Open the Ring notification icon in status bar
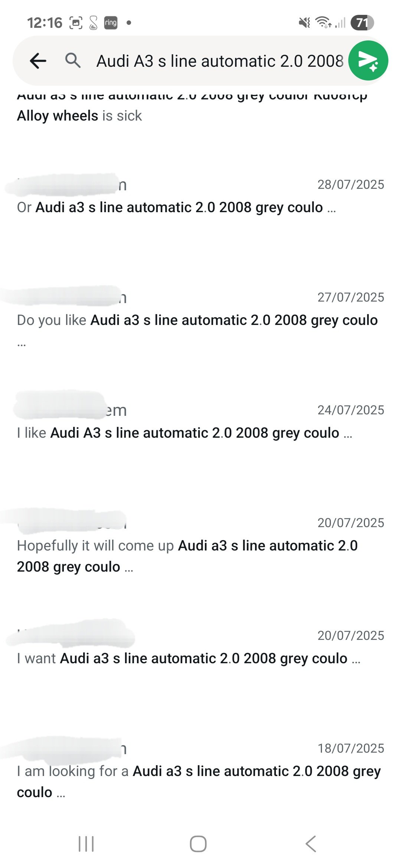The height and width of the screenshot is (868, 401). 111,23
